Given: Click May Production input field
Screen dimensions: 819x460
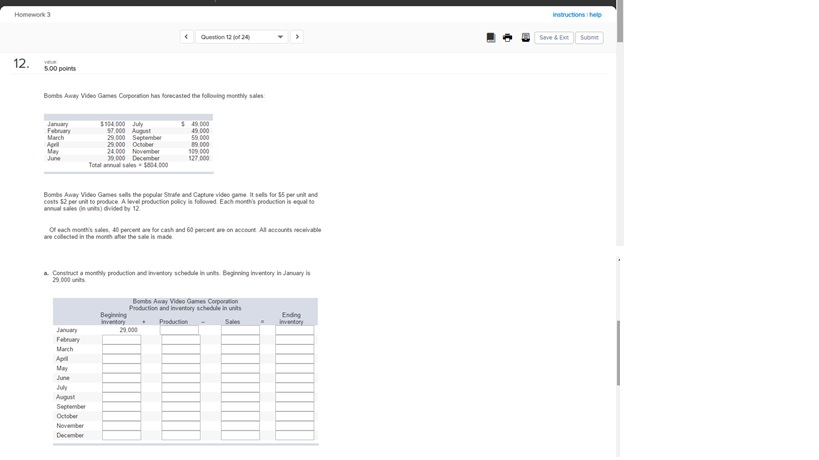Looking at the screenshot, I should 181,369.
